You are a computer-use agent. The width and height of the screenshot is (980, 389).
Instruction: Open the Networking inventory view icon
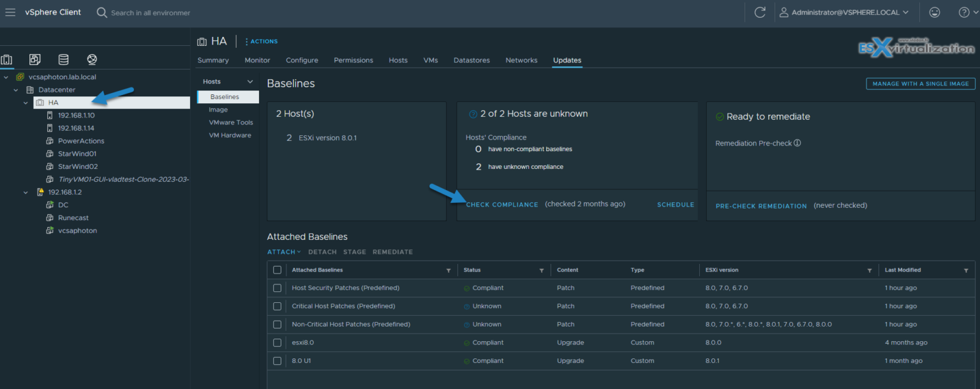click(91, 59)
